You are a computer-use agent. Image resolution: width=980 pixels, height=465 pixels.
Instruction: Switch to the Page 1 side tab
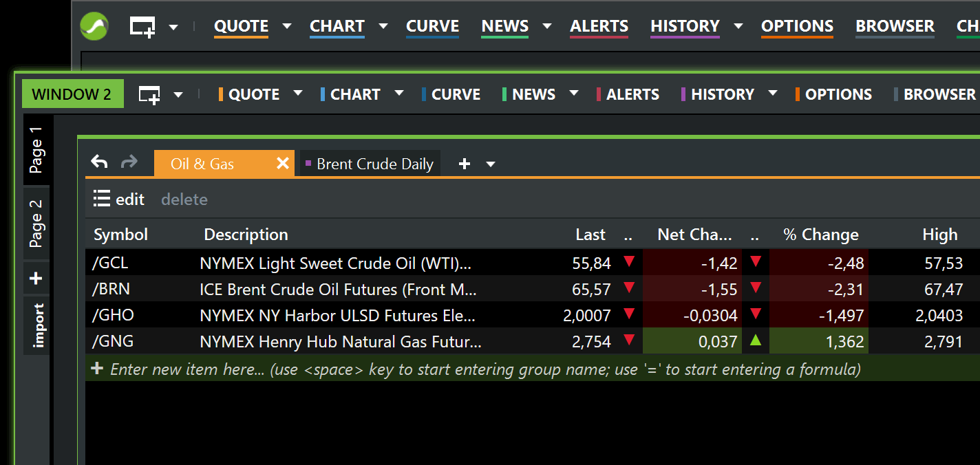(36, 149)
